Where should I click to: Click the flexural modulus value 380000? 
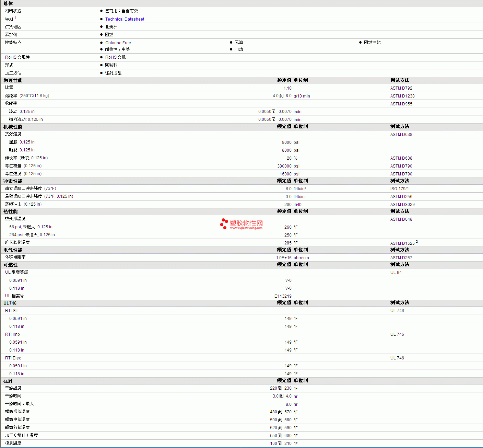(x=284, y=166)
